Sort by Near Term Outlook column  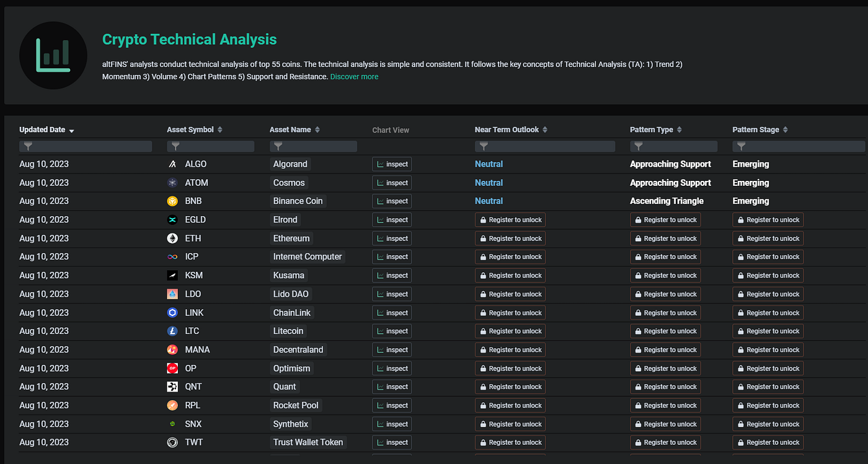[511, 130]
